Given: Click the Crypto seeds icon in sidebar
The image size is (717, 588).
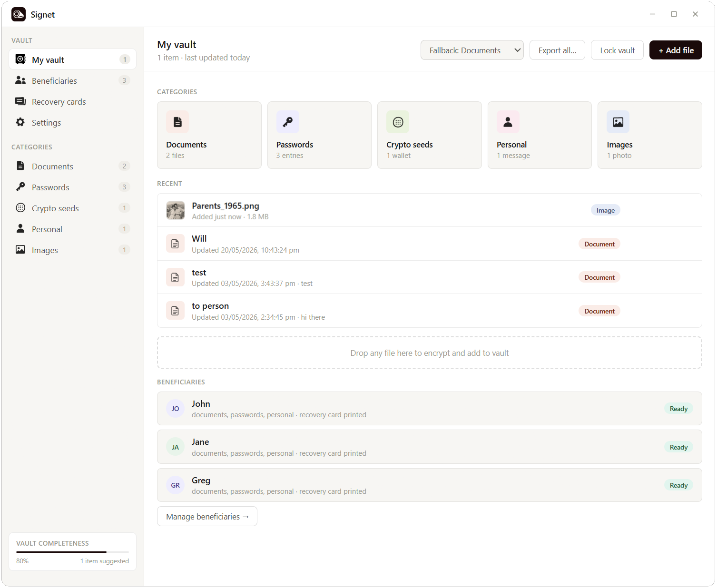Looking at the screenshot, I should point(20,208).
